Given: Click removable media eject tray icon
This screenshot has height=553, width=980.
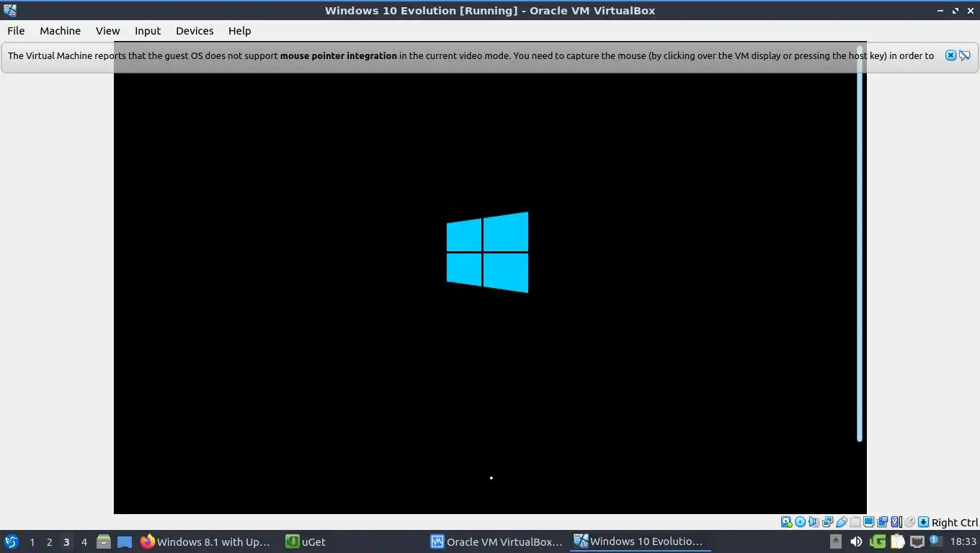Looking at the screenshot, I should click(x=836, y=541).
